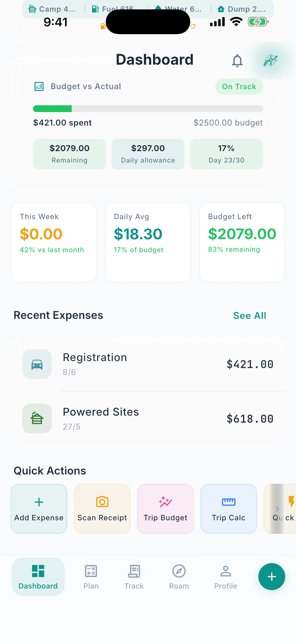The height and width of the screenshot is (644, 296).
Task: Tap the On Track status badge
Action: coord(239,86)
